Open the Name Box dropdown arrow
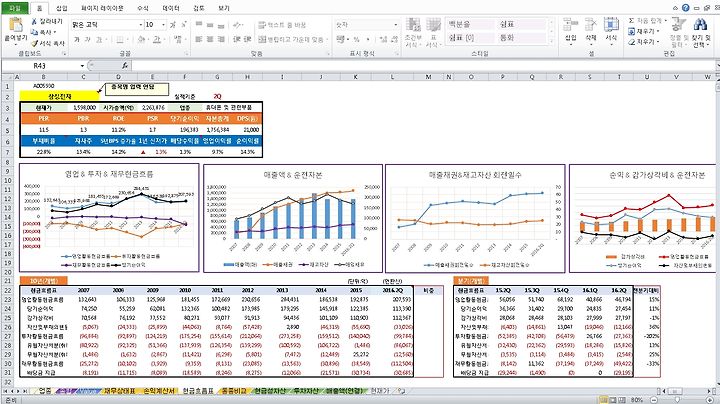The width and height of the screenshot is (720, 404). click(82, 66)
